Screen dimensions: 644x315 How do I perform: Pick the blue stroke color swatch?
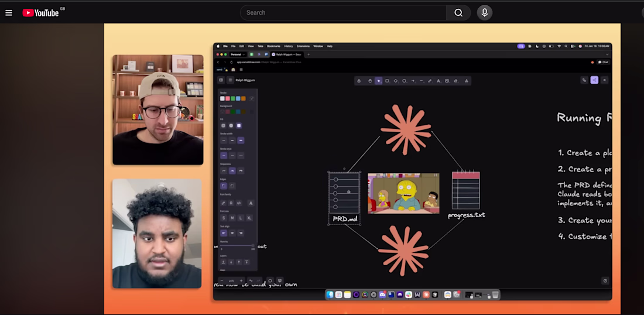238,98
